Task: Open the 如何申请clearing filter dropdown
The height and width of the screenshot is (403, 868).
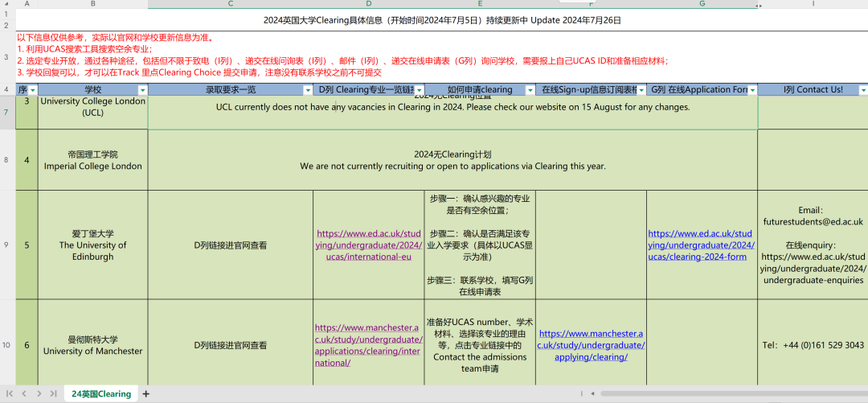Action: [x=530, y=90]
